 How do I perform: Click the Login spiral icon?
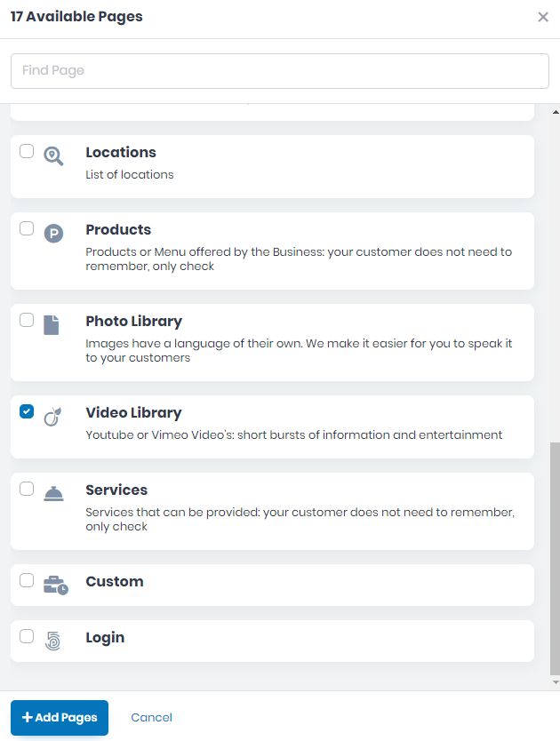(52, 640)
